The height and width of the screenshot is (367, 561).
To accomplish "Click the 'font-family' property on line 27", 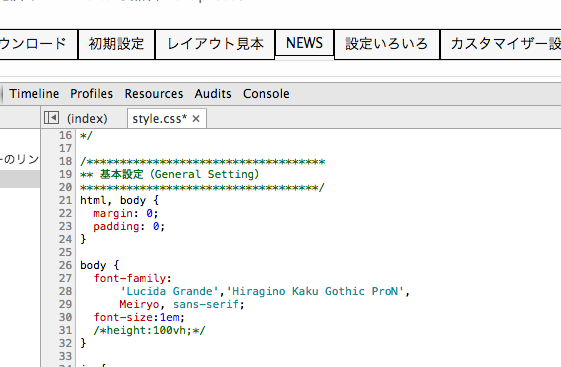I will [x=130, y=278].
